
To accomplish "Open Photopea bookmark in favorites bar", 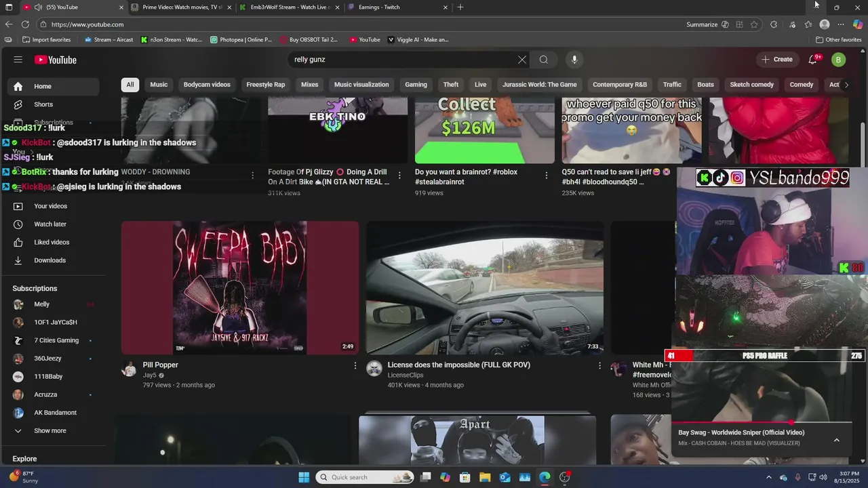I will click(241, 39).
